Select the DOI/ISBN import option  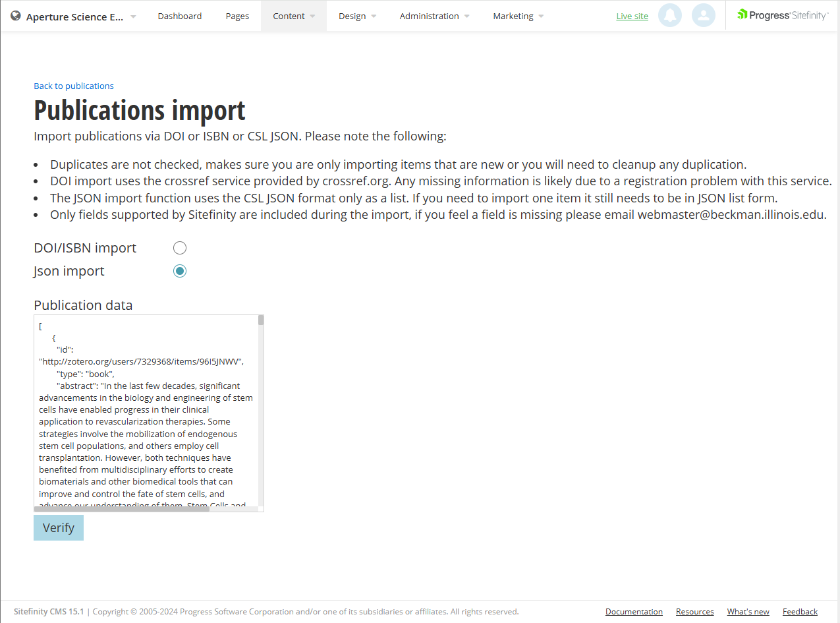click(x=180, y=248)
